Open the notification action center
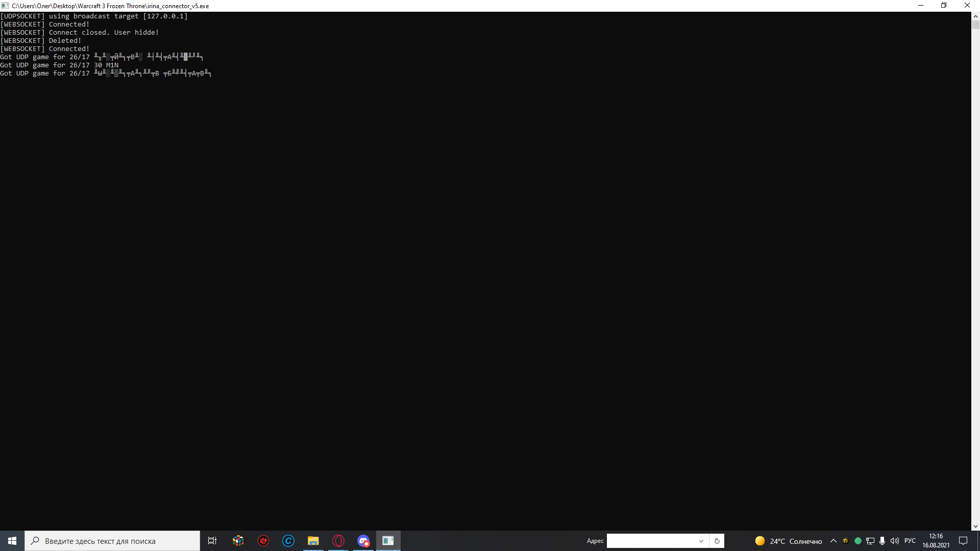The width and height of the screenshot is (980, 551). coord(963,541)
